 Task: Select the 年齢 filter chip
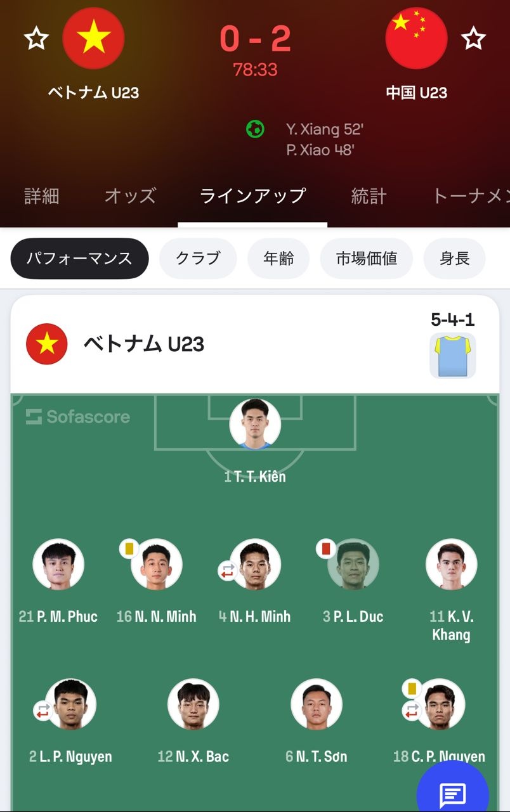[278, 259]
